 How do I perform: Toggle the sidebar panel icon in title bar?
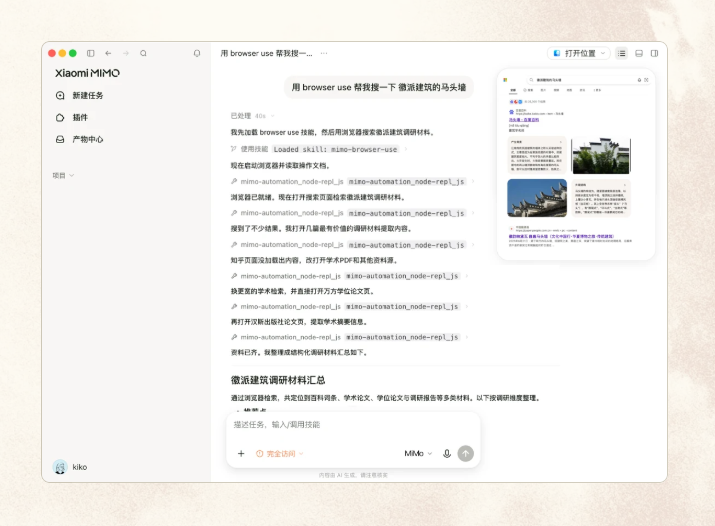pyautogui.click(x=91, y=53)
